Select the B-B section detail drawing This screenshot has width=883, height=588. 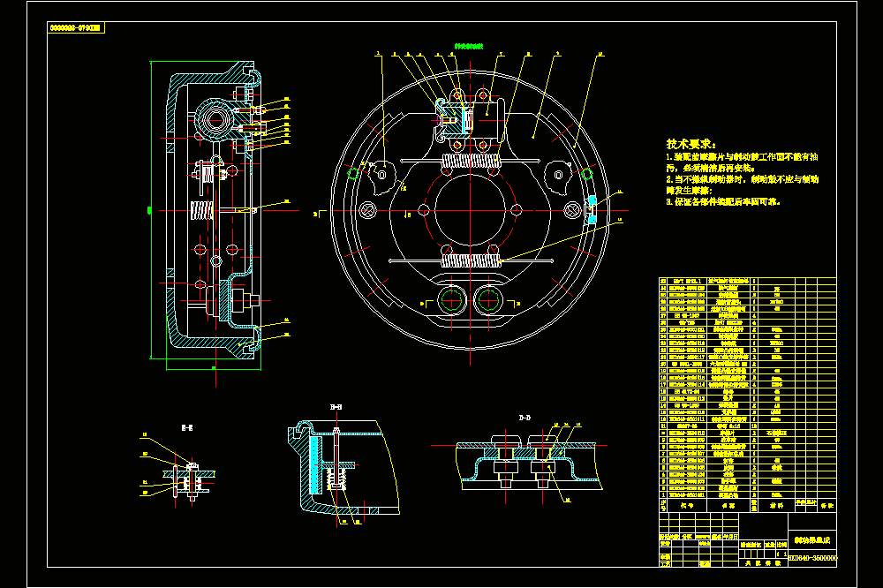coord(343,467)
